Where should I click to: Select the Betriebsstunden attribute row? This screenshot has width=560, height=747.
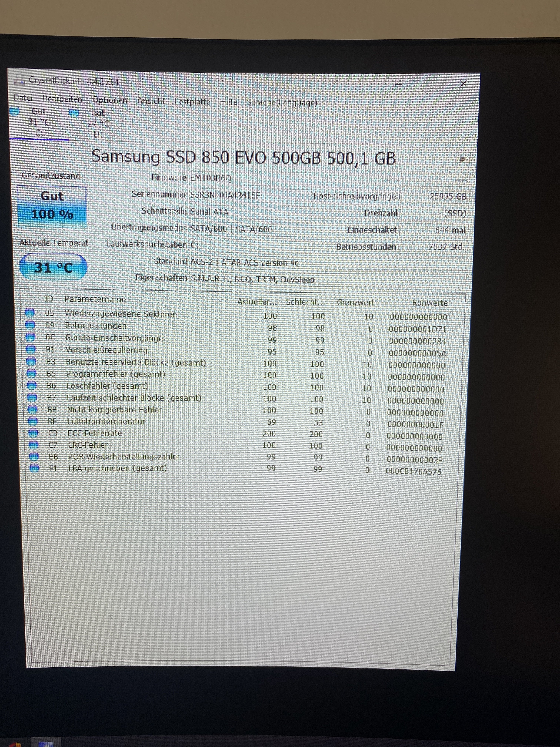(x=96, y=326)
